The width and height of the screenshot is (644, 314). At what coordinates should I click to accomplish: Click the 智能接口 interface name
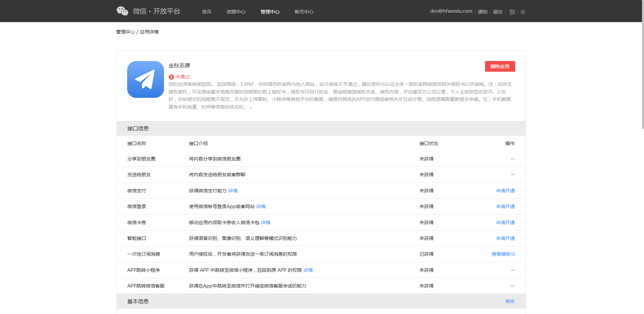pos(137,238)
